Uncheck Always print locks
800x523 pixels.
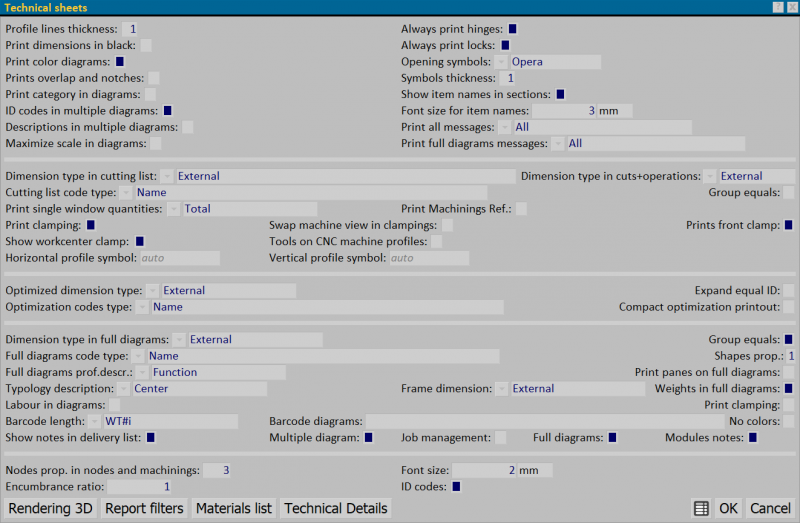point(505,45)
